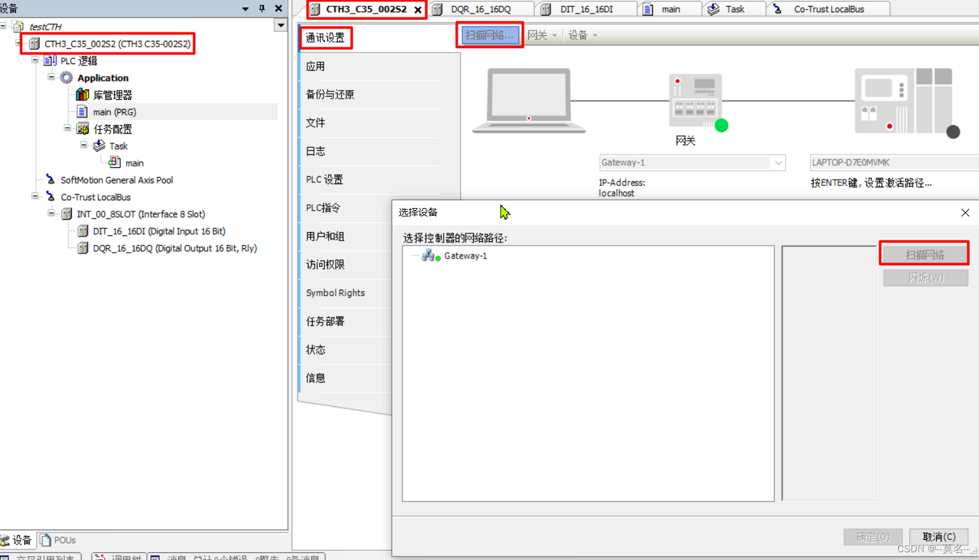Viewport: 979px width, 560px height.
Task: Collapse the Application tree node
Action: [x=51, y=77]
